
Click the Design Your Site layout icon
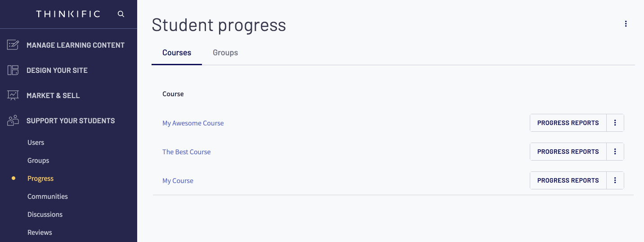click(x=13, y=70)
